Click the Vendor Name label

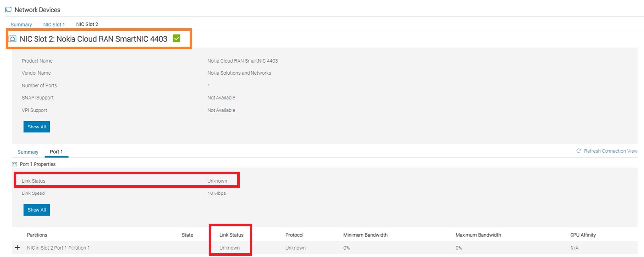pos(36,73)
